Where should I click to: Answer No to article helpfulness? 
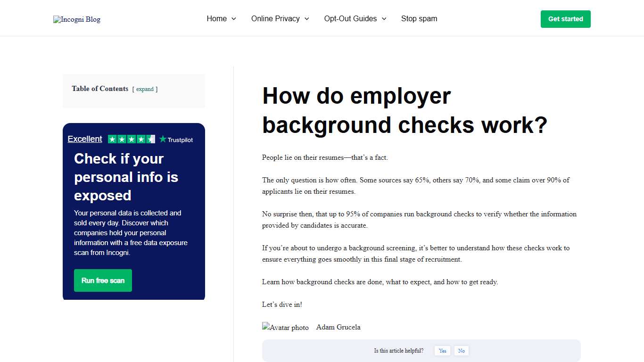click(x=461, y=351)
